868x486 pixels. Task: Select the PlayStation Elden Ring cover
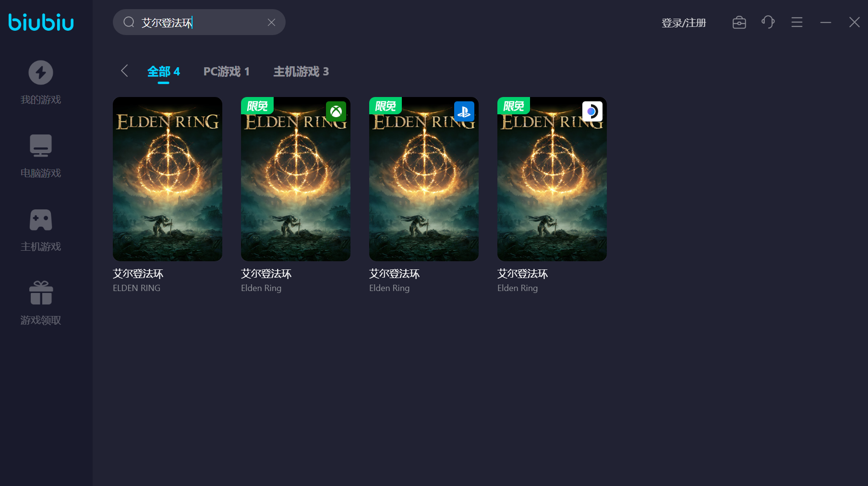(424, 179)
